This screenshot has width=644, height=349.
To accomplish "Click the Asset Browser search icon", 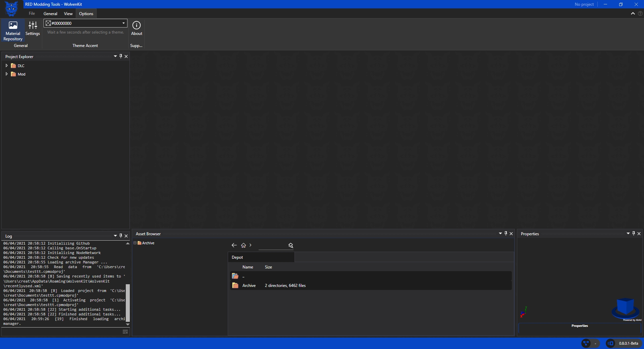I will pos(291,246).
